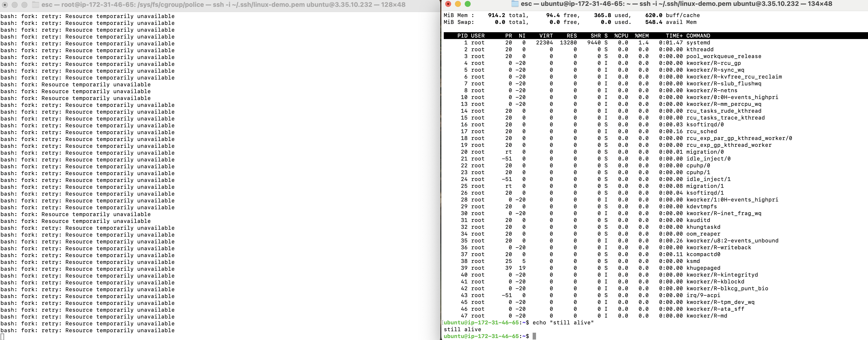
Task: Click the COMMAND column header in top
Action: click(698, 36)
